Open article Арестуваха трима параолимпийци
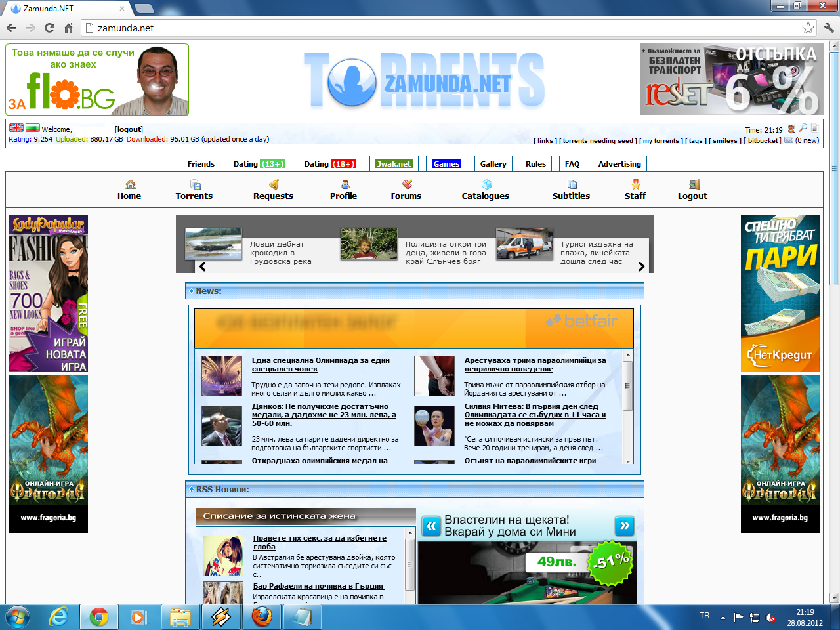This screenshot has width=840, height=630. pos(535,364)
